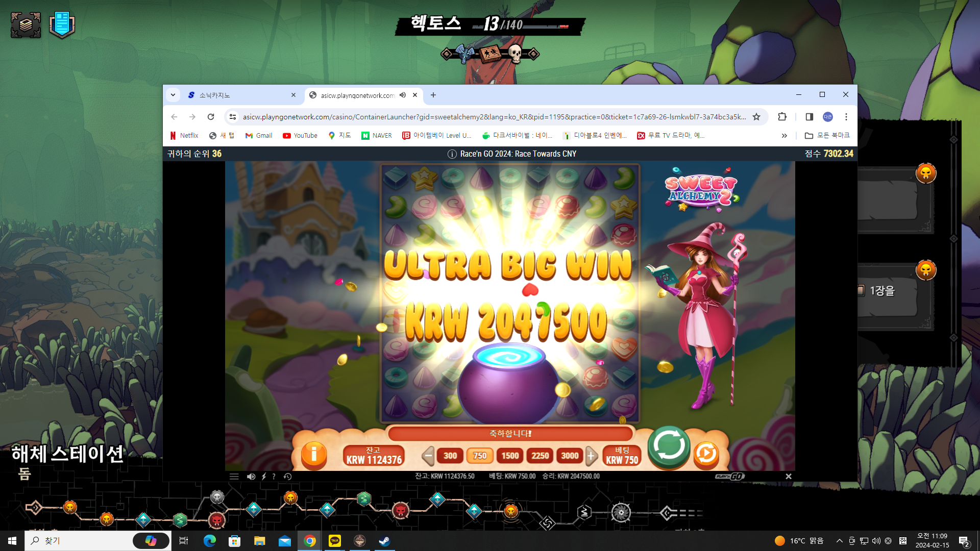
Task: Decrease bet with the minus arrow
Action: (x=428, y=456)
